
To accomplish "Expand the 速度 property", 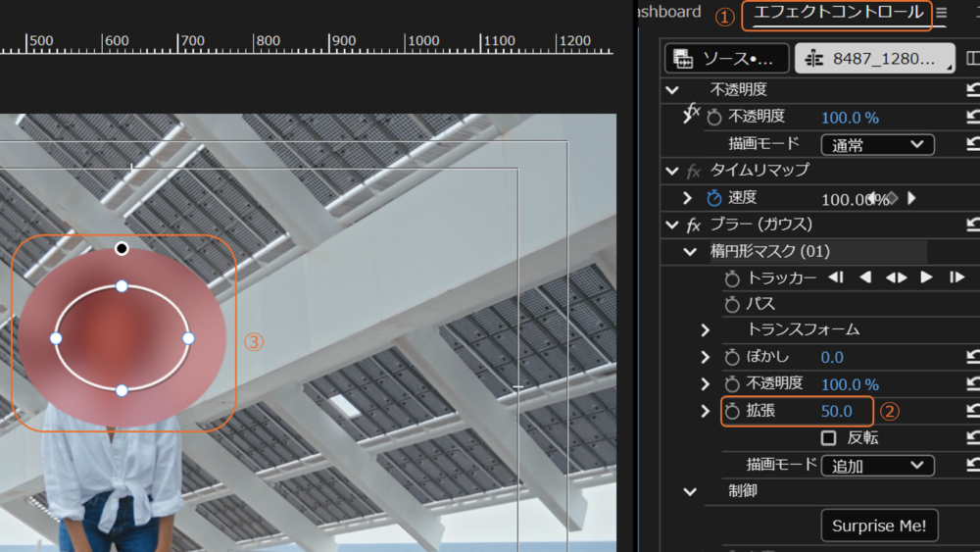I will click(687, 198).
